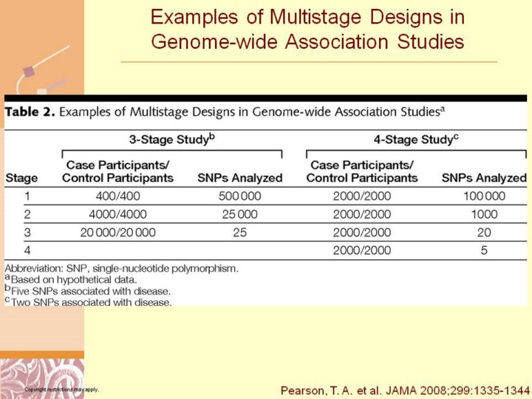Select the decorative pattern image at bottom-left

pos(42,378)
